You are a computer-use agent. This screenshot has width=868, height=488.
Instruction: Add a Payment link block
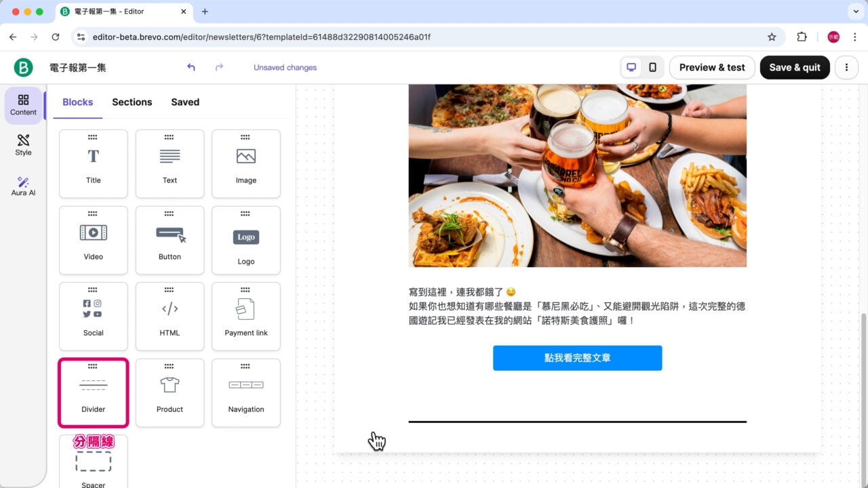246,316
